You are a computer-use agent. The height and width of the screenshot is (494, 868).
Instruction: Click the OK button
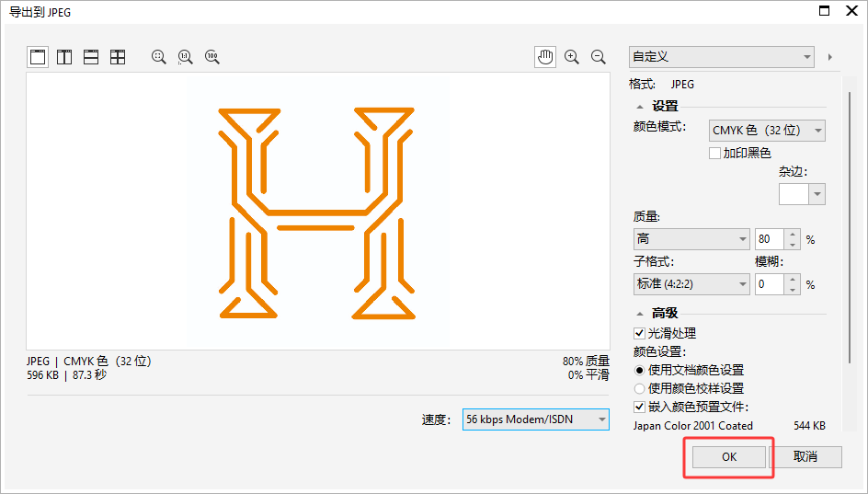pyautogui.click(x=729, y=457)
